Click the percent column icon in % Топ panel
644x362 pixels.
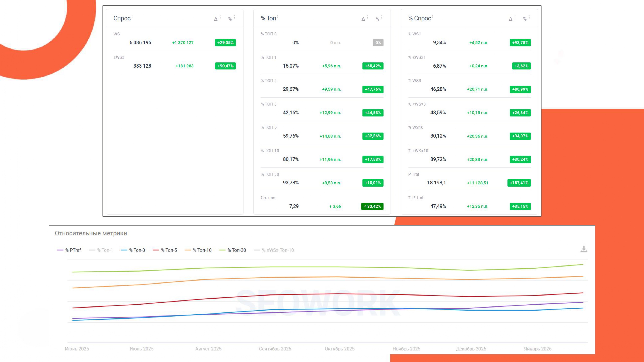click(x=377, y=19)
